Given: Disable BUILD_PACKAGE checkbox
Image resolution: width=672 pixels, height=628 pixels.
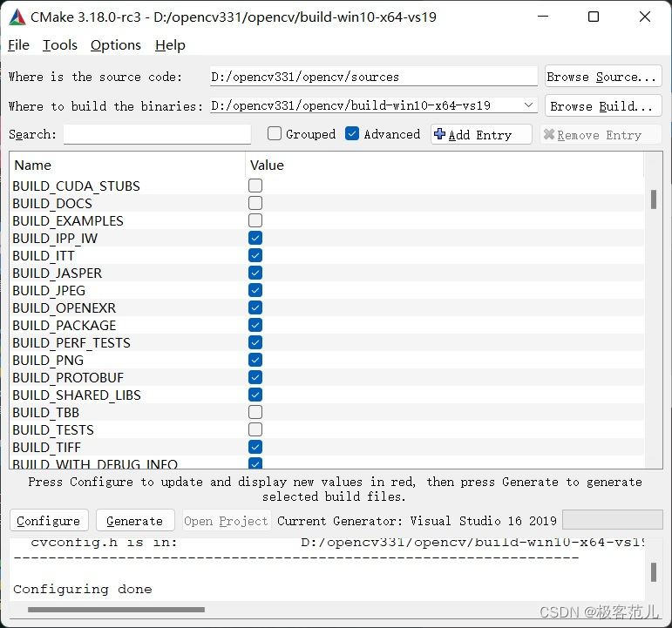Looking at the screenshot, I should pos(255,325).
